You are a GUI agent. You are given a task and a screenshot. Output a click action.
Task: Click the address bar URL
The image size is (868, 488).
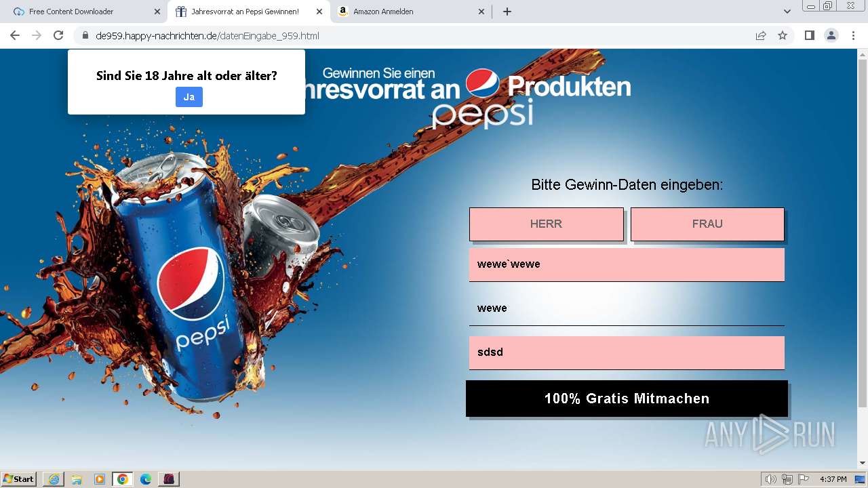click(208, 36)
